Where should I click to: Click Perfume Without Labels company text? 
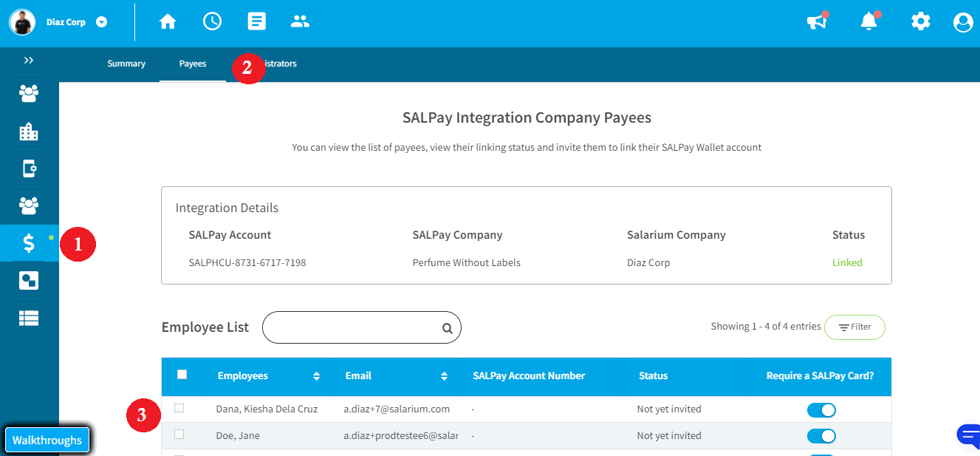[x=467, y=262]
